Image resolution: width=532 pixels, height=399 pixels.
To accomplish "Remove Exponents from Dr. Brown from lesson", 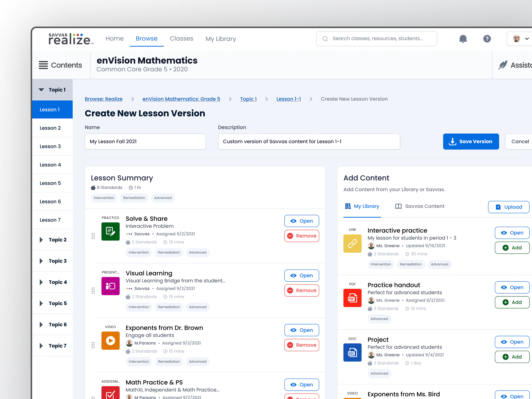I will pyautogui.click(x=302, y=345).
